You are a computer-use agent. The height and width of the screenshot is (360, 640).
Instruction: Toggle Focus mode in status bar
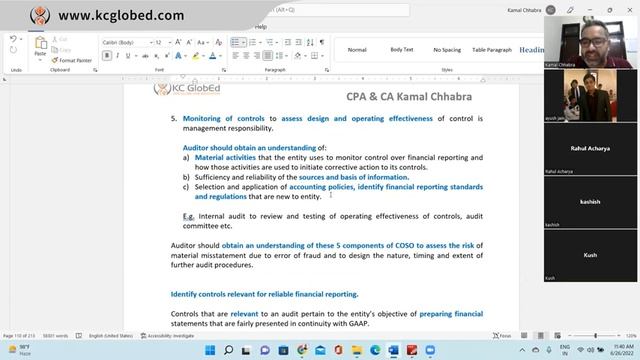point(502,336)
